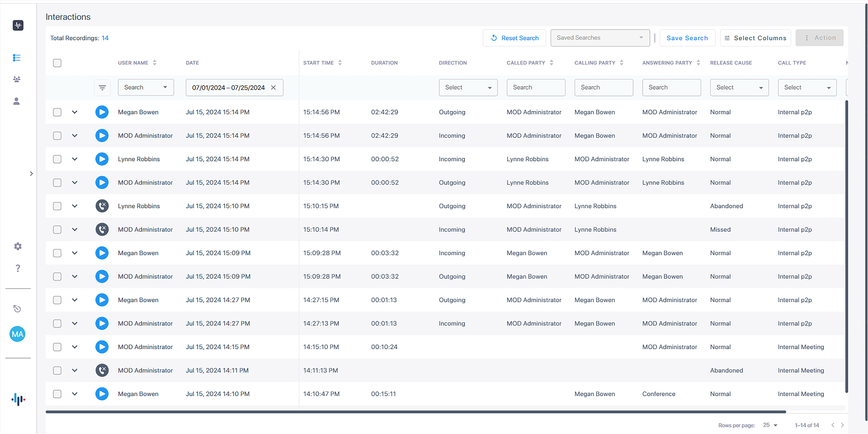
Task: Toggle the select-all header checkbox
Action: click(x=57, y=63)
